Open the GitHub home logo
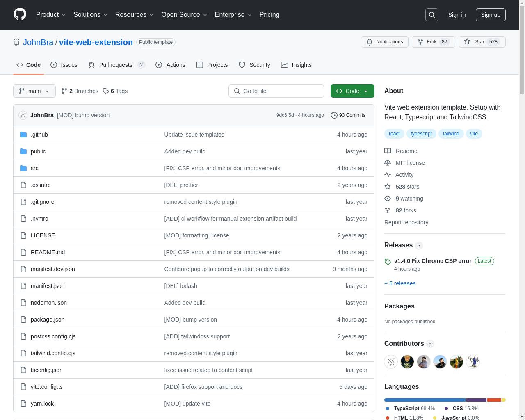The image size is (525, 420). tap(20, 14)
